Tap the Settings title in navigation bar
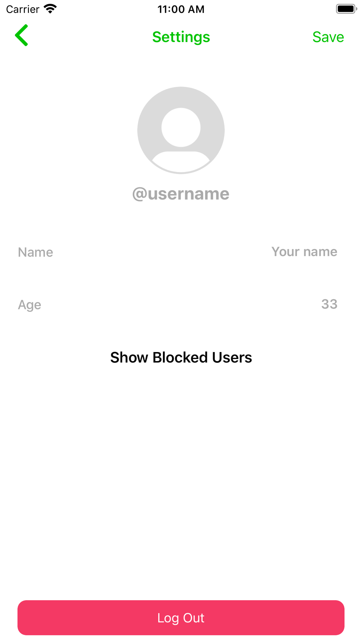Screen dimensions: 362x644 tap(181, 37)
